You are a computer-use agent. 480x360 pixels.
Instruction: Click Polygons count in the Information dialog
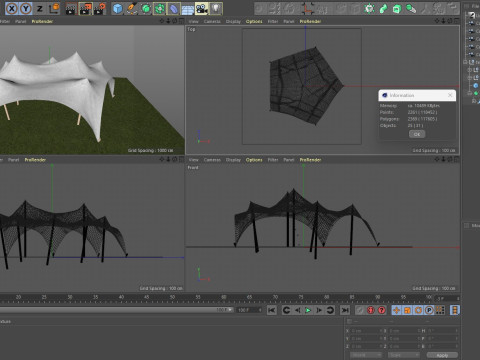click(x=422, y=119)
